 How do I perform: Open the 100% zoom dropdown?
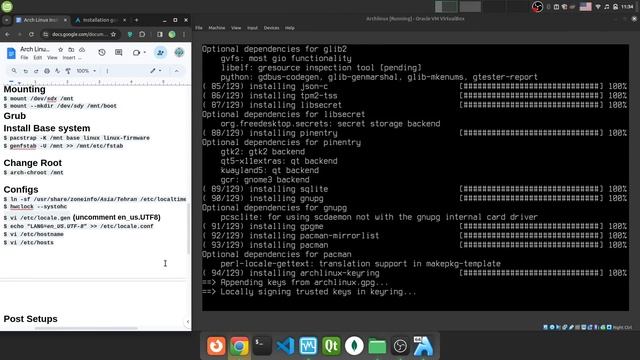coord(86,71)
